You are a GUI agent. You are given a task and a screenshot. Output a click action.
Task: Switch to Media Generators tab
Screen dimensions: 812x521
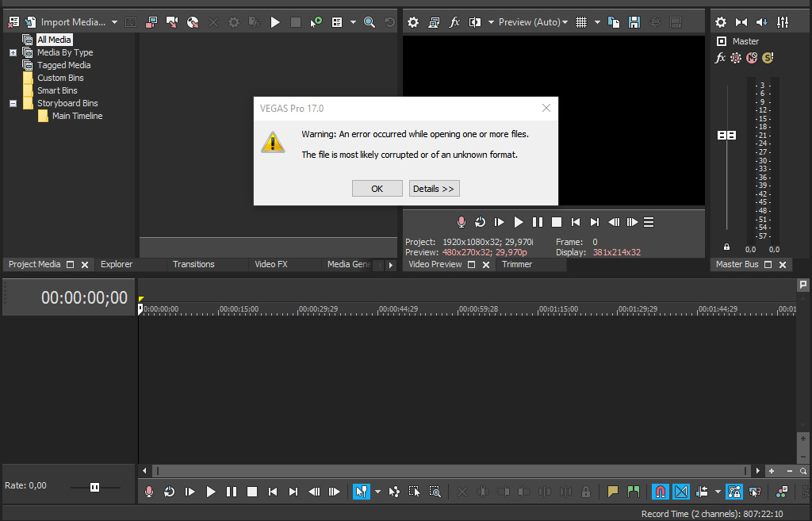[x=349, y=264]
